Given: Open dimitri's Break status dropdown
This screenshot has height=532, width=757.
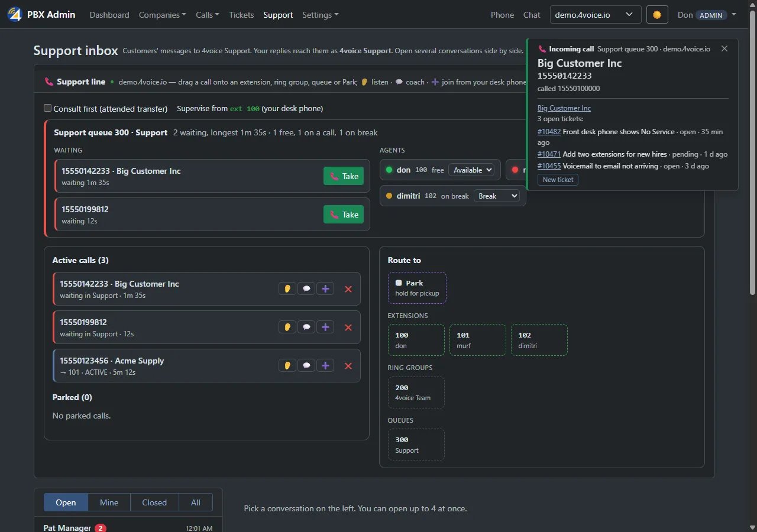Looking at the screenshot, I should 496,196.
